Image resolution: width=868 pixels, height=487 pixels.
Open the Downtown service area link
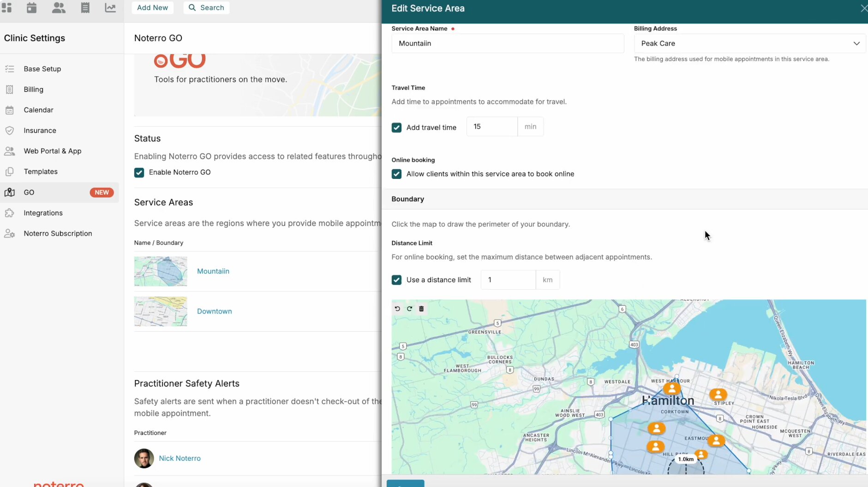coord(214,311)
